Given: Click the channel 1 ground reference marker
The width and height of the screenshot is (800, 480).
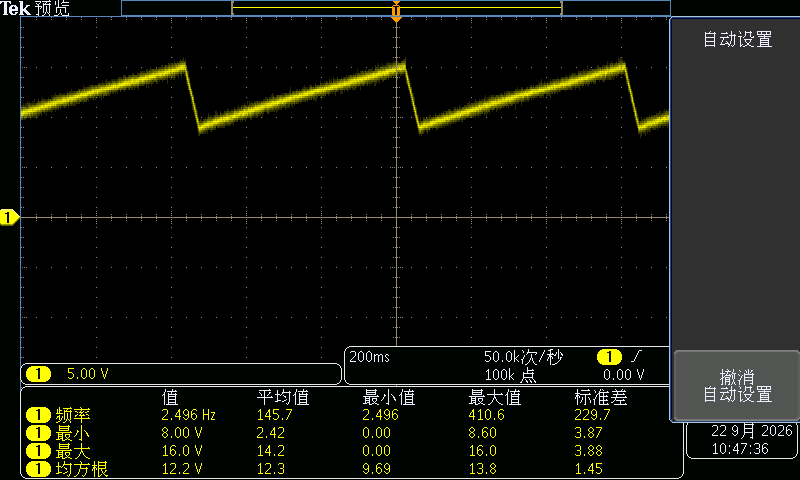Looking at the screenshot, I should [9, 218].
